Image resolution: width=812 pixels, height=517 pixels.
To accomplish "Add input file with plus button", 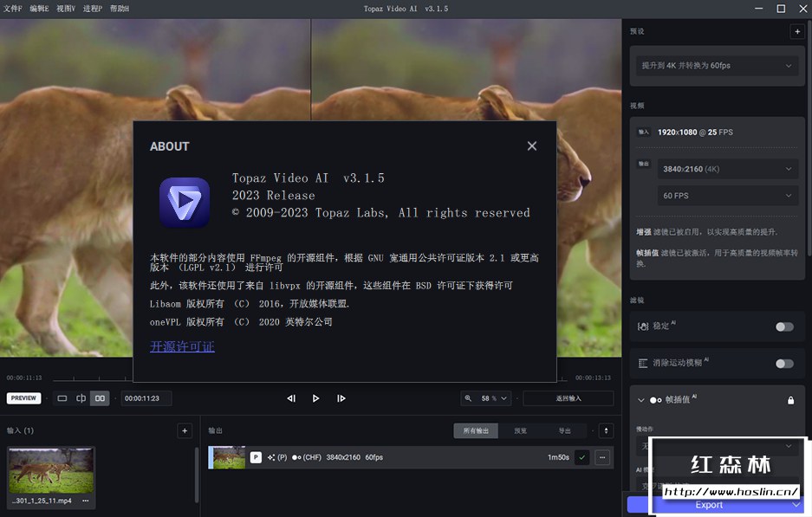I will (x=185, y=430).
